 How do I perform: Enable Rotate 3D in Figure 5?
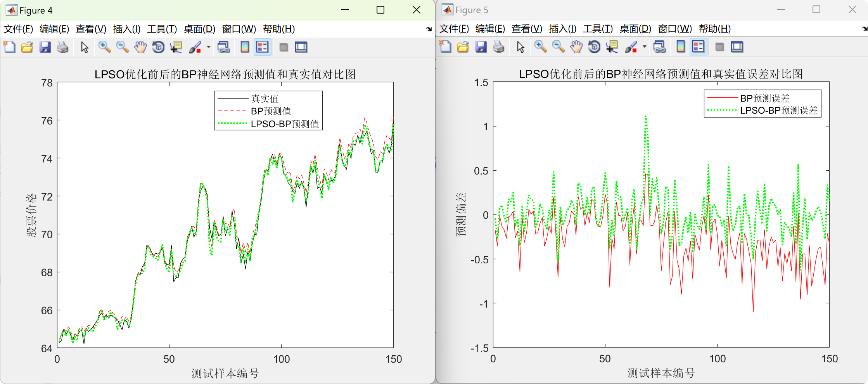click(593, 47)
